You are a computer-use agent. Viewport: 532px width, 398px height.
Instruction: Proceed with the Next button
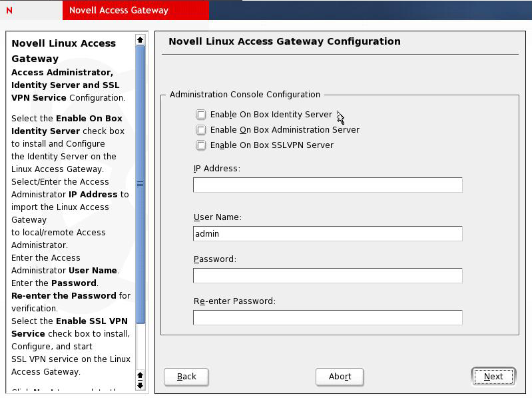tap(493, 377)
